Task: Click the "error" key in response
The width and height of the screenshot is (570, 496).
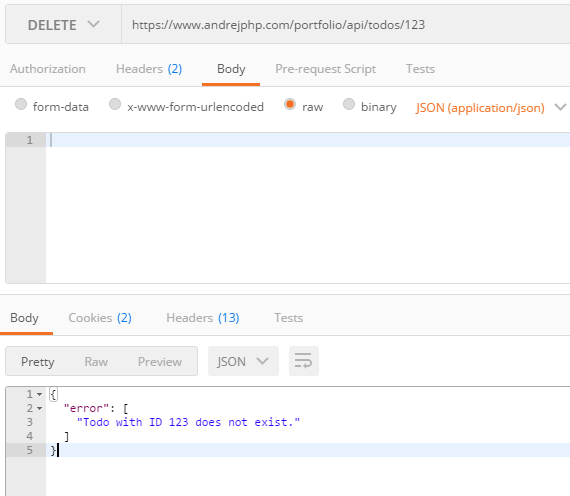Action: (x=87, y=408)
